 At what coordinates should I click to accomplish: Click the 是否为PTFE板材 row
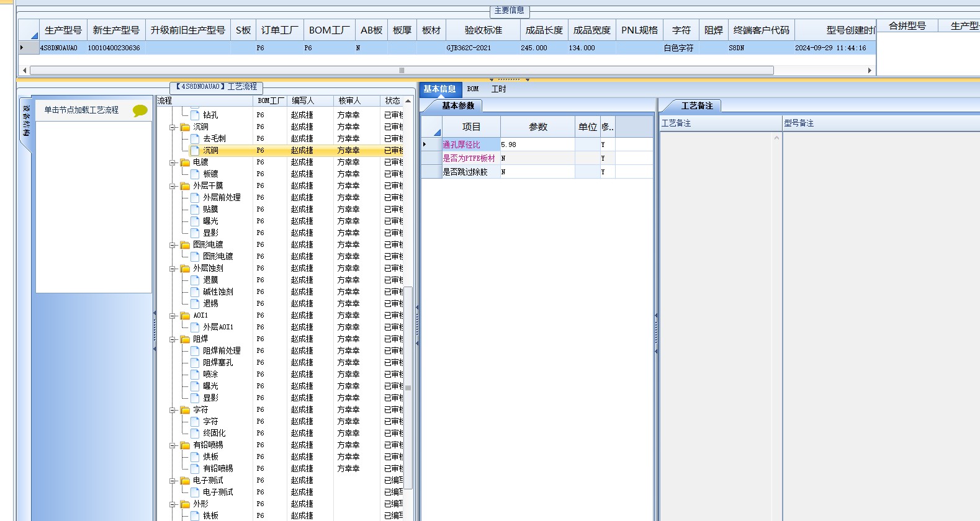point(537,158)
